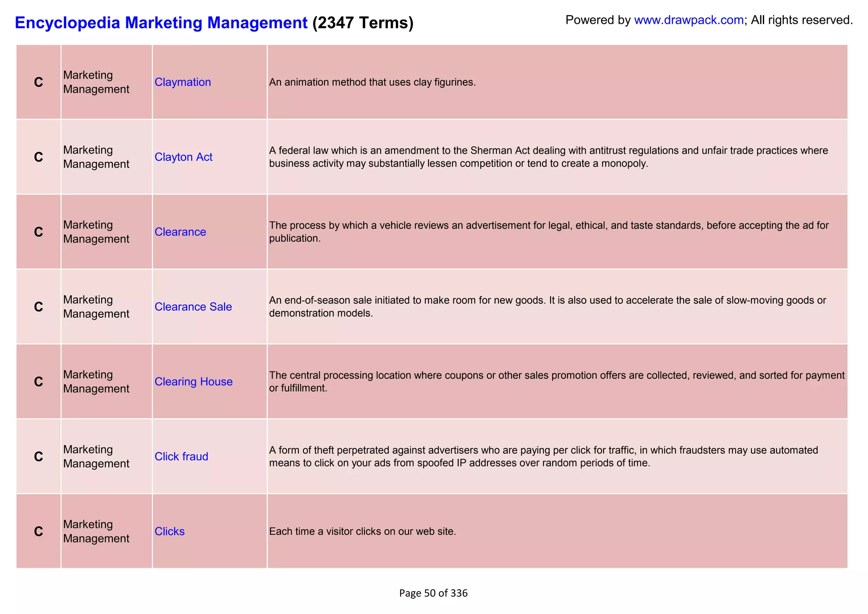Click the letter C in the Clicks row
Viewport: 868px width, 614px height.
tap(39, 531)
